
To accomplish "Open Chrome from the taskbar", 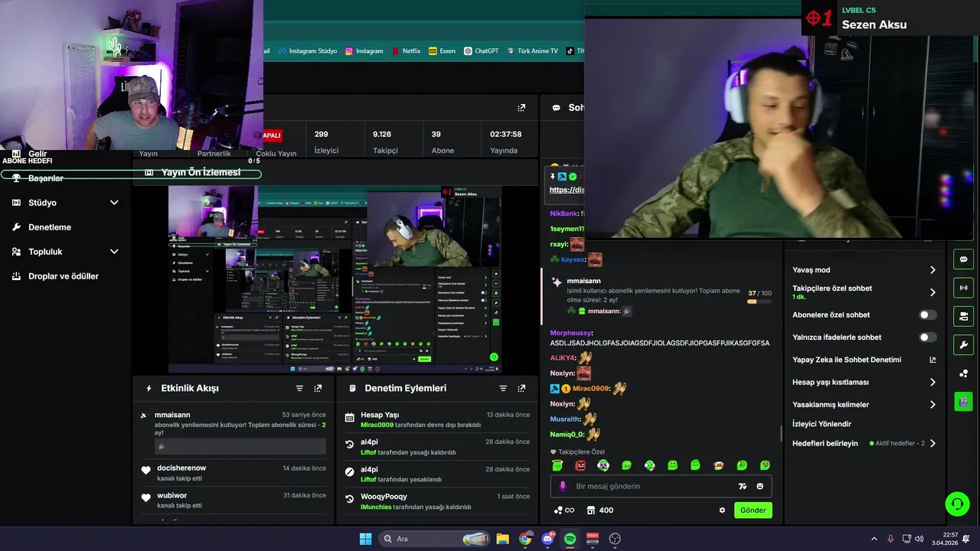I will pos(525,539).
